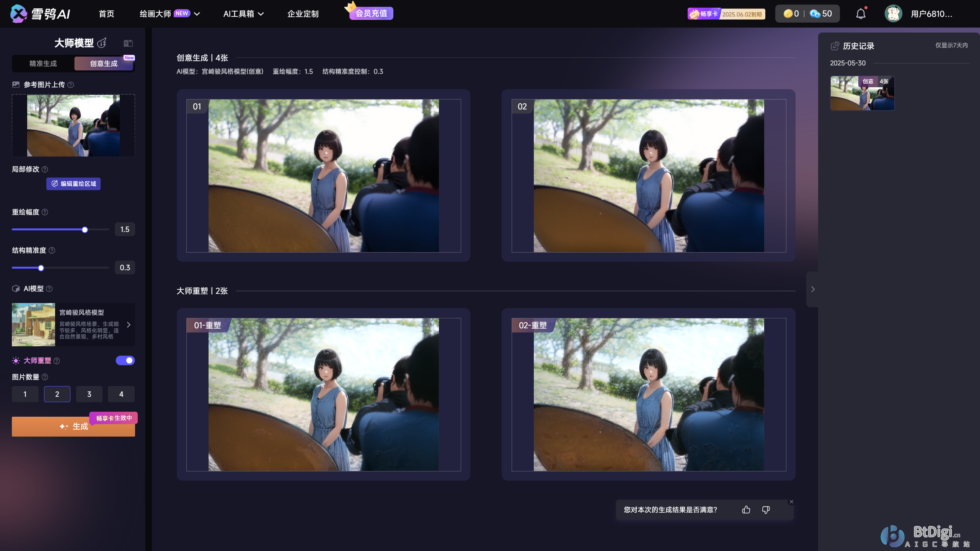This screenshot has height=551, width=980.
Task: Click the 结构精准度 slider handle
Action: (41, 268)
